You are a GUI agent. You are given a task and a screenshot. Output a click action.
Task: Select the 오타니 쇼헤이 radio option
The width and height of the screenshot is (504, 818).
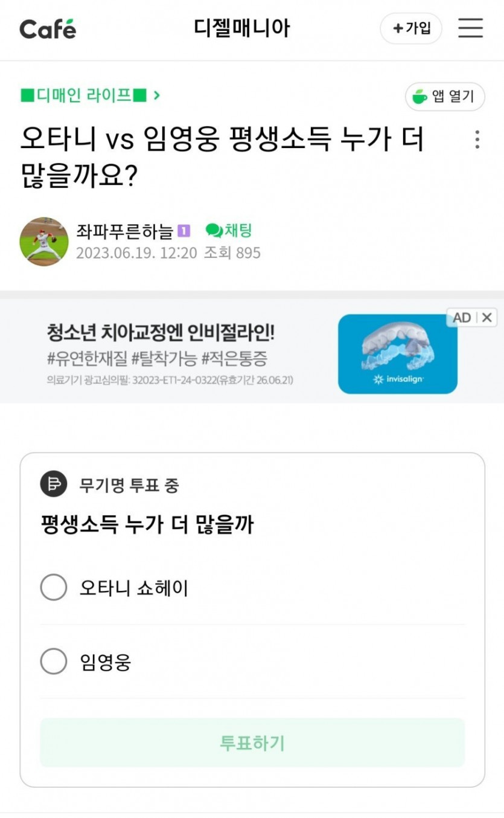[x=54, y=587]
